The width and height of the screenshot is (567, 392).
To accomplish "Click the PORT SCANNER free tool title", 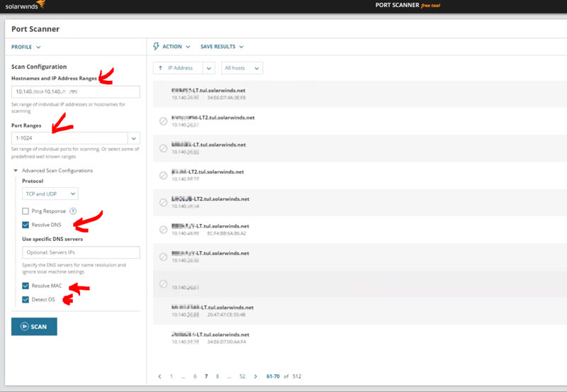I will pyautogui.click(x=408, y=5).
